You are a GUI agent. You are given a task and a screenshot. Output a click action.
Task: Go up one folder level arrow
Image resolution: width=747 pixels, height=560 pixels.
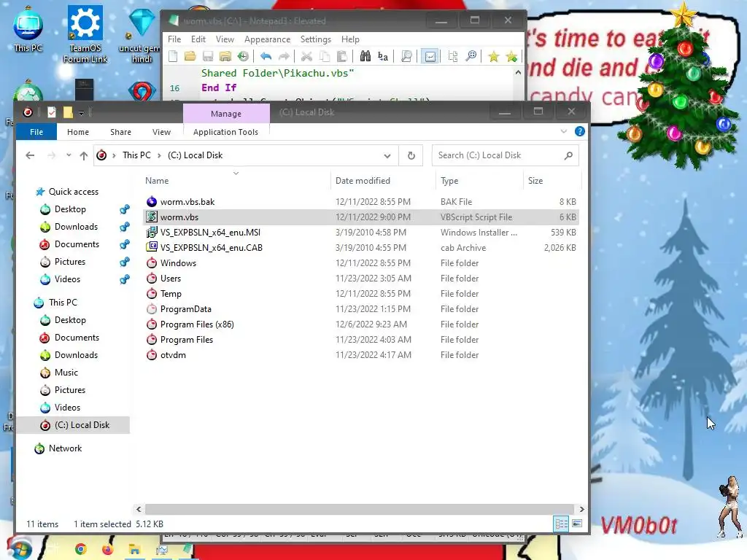[84, 155]
